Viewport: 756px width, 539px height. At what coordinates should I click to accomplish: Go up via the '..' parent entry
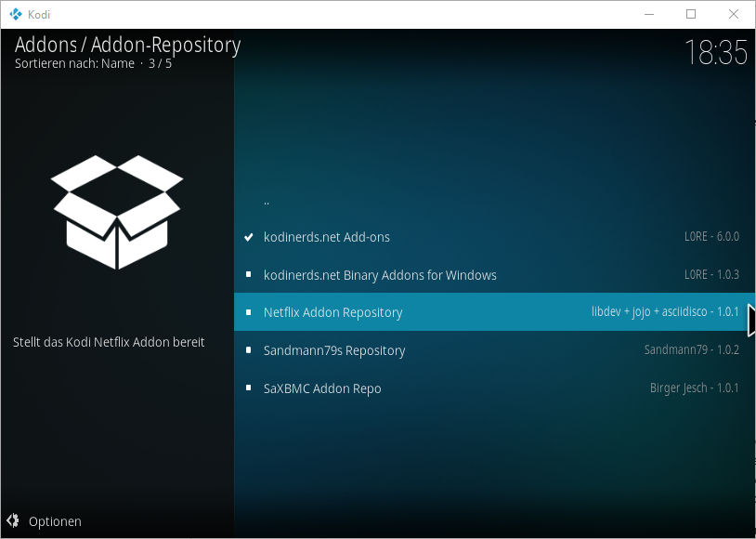coord(495,199)
